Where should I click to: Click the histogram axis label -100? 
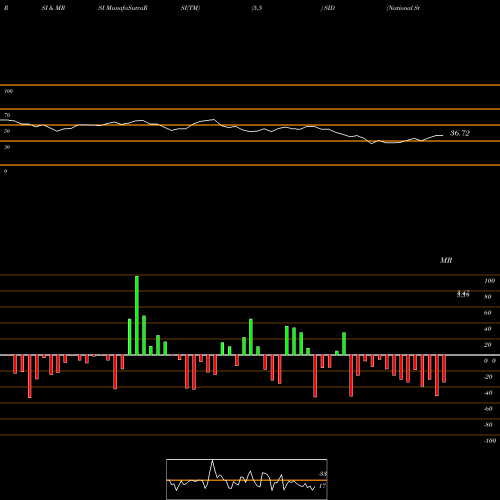(x=490, y=441)
